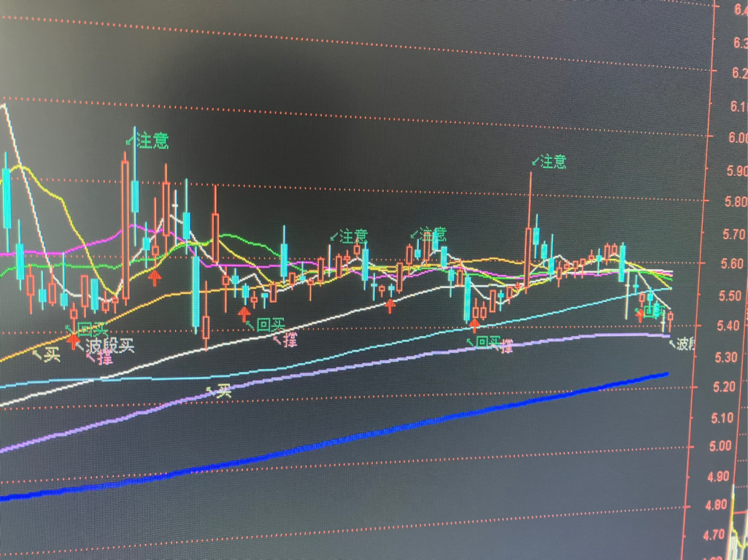Click the 4.90 price axis label
The width and height of the screenshot is (748, 560).
coord(718,476)
